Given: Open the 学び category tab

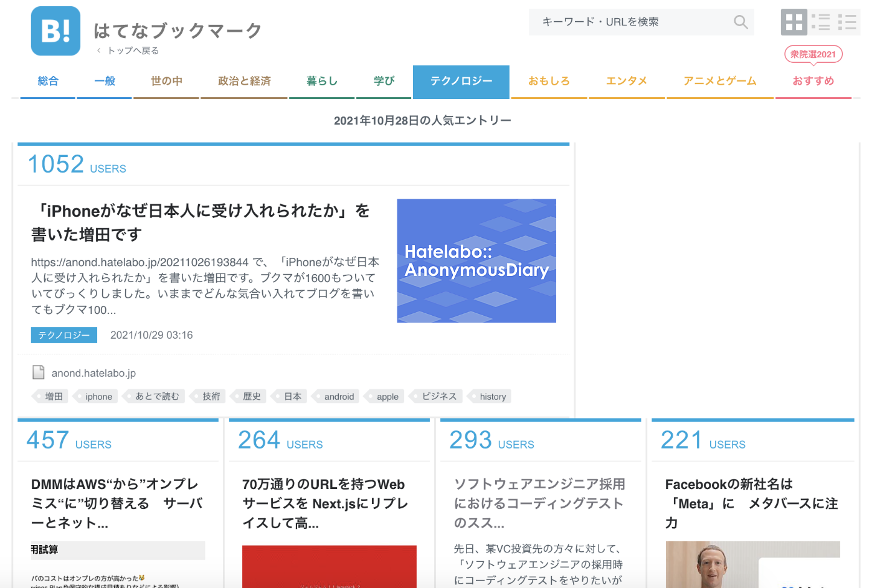Looking at the screenshot, I should click(384, 82).
